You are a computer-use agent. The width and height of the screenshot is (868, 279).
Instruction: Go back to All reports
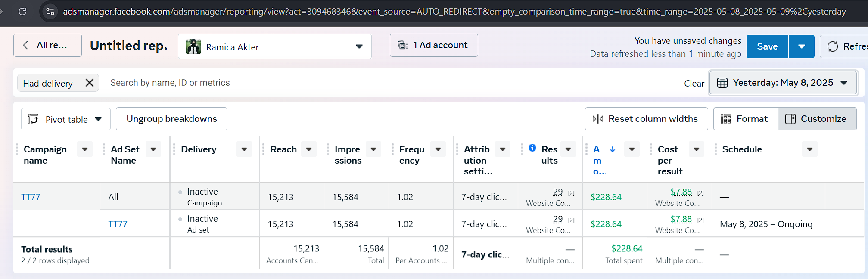[x=47, y=45]
